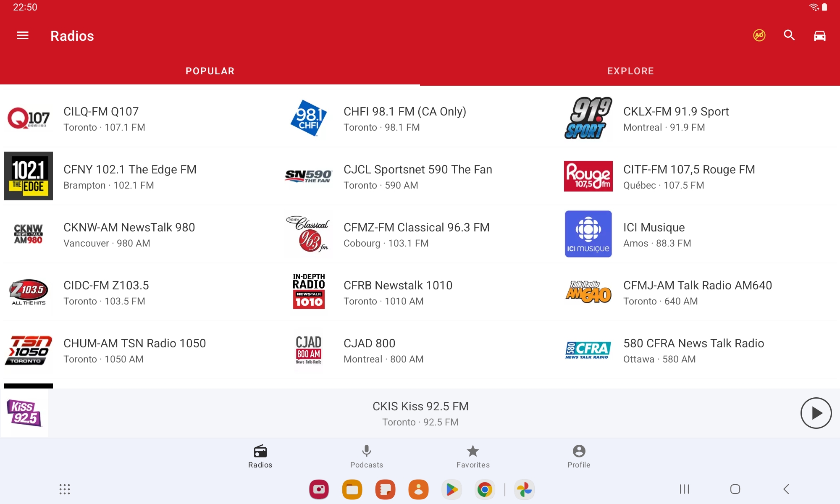Open CJCL Sportsnet 590 The Fan
Image resolution: width=840 pixels, height=504 pixels.
(417, 176)
